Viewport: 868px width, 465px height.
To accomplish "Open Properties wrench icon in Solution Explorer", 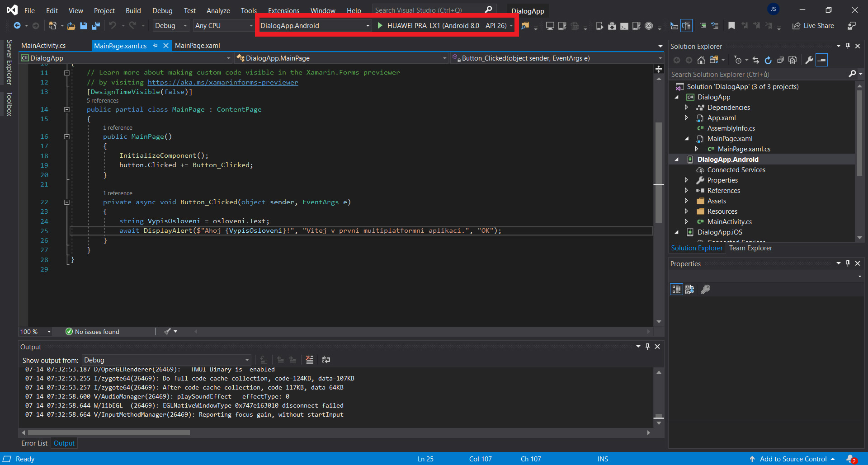I will coord(809,60).
